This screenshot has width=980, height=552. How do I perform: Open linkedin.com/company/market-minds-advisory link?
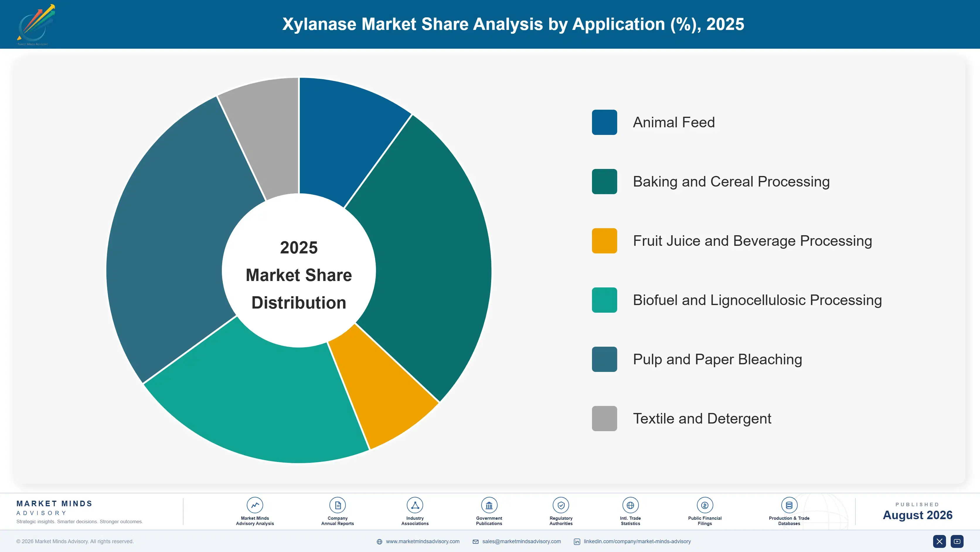[637, 541]
